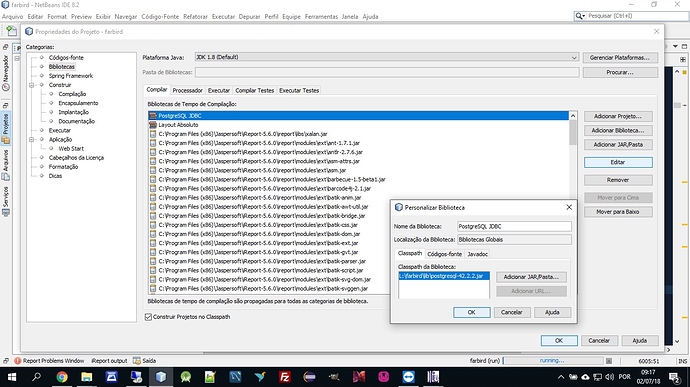This screenshot has height=387, width=690.
Task: Click the Adicionar JAR/Pasta... button in dialog
Action: point(531,277)
